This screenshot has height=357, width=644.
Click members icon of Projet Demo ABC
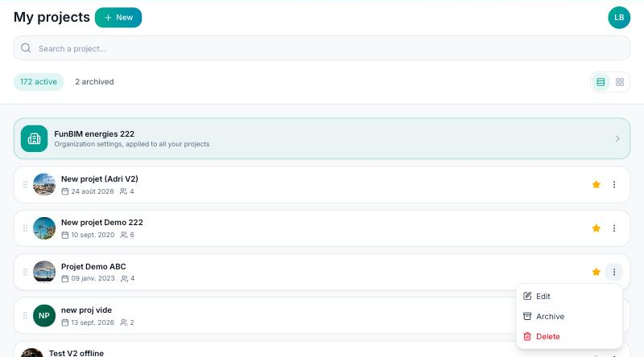tap(124, 279)
